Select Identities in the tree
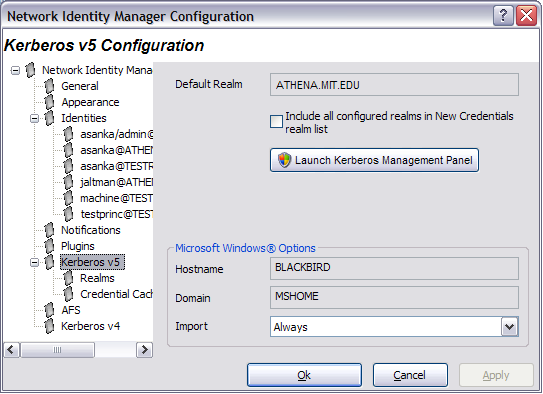The image size is (543, 394). 83,118
